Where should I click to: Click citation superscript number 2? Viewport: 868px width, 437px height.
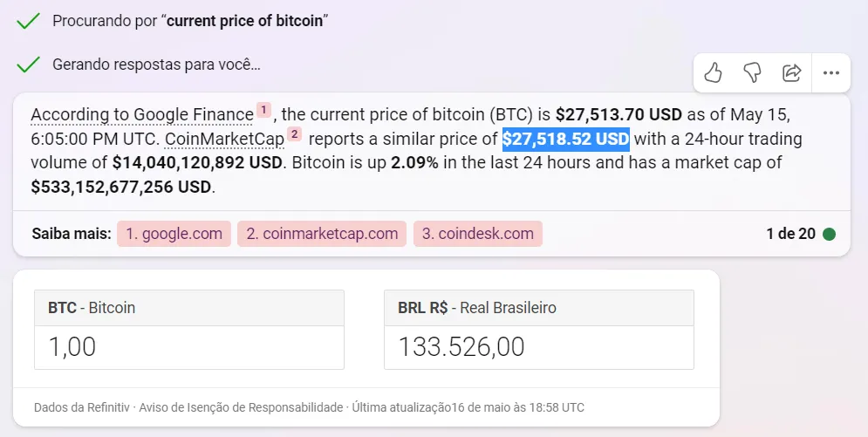click(294, 134)
